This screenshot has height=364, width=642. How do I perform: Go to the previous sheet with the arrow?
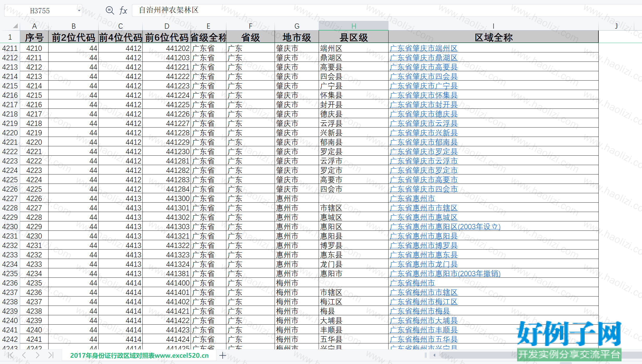click(x=24, y=355)
